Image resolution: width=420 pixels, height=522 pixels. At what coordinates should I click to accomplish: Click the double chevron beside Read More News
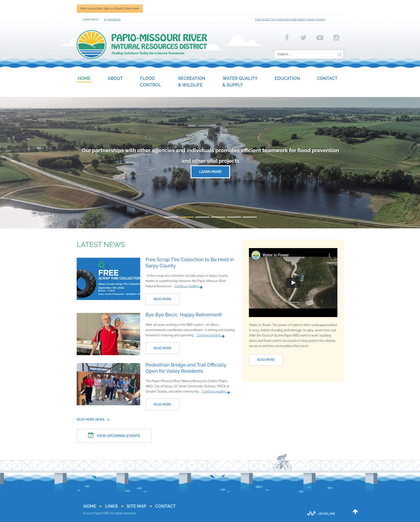(x=108, y=420)
